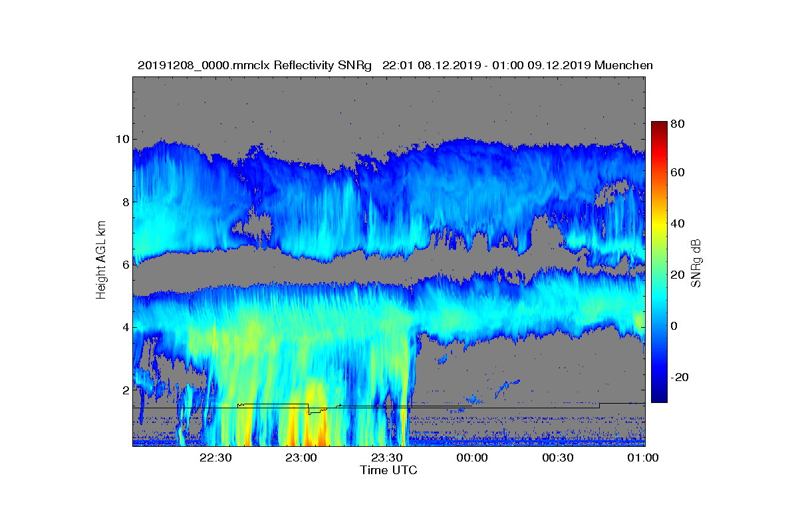798x532 pixels.
Task: Click the height tick label 6
Action: (x=124, y=265)
